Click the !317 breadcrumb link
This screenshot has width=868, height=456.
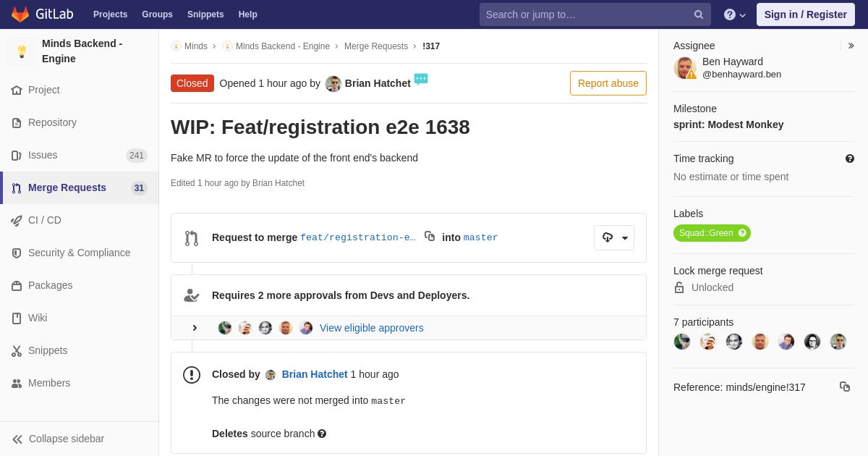431,46
